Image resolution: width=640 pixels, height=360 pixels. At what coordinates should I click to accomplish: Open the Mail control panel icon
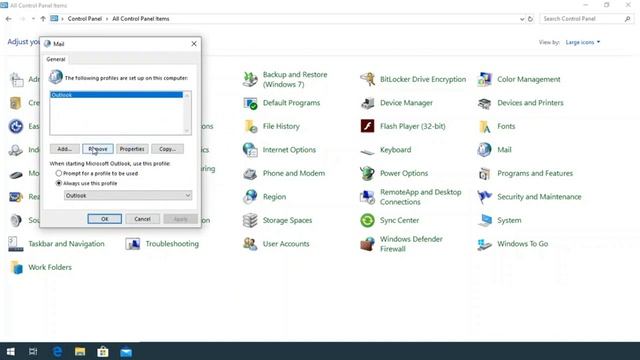coord(484,150)
